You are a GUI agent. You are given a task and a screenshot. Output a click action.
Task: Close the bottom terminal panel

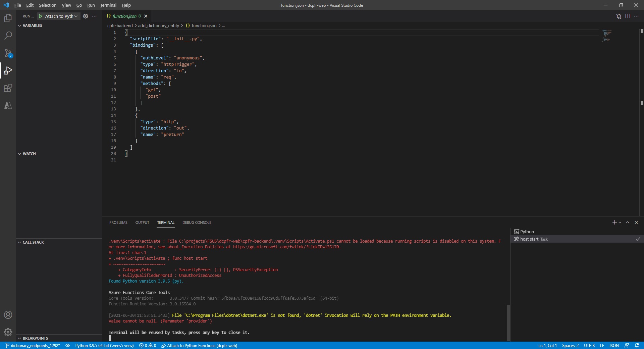[636, 222]
